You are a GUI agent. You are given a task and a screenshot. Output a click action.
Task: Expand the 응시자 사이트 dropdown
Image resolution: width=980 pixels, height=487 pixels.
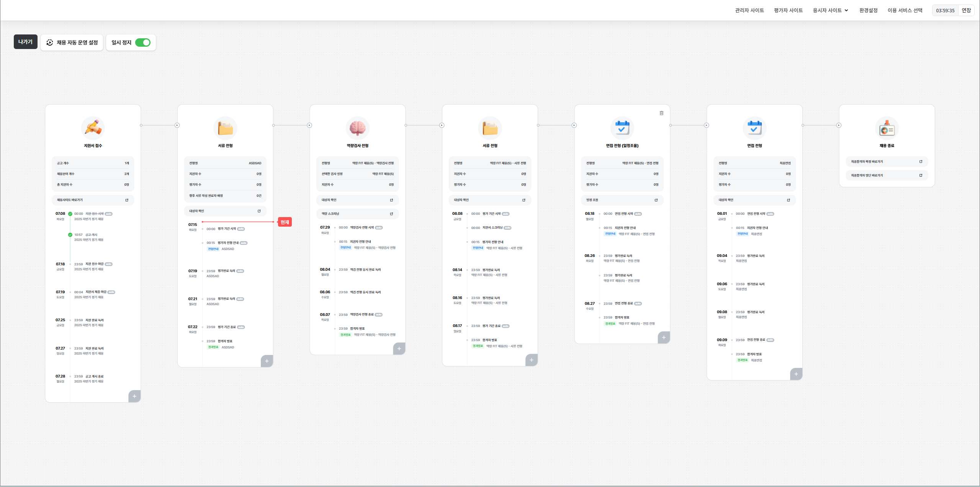830,10
